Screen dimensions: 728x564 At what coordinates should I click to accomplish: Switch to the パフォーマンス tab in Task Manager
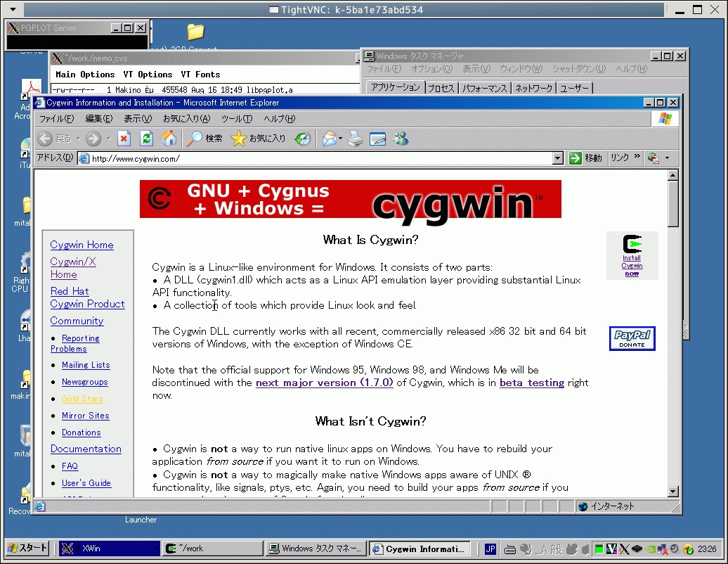coord(484,89)
